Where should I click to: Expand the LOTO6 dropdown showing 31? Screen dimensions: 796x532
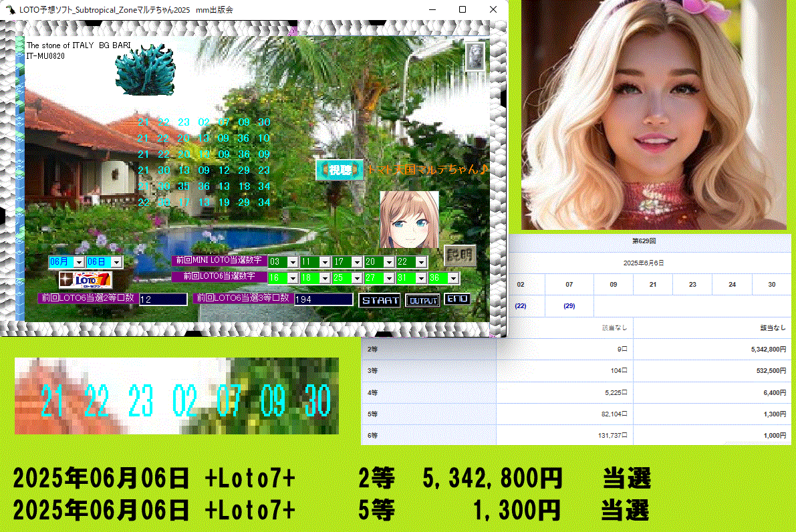click(421, 278)
